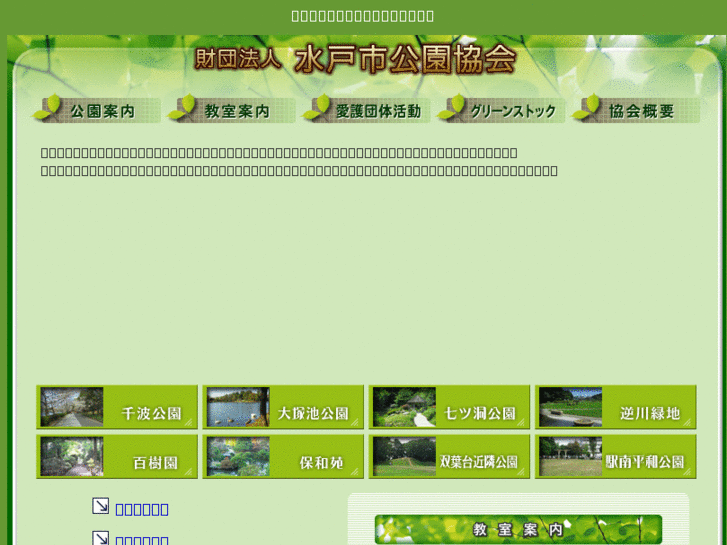The image size is (727, 545).
Task: Open the 愛護団体活動 menu item
Action: pos(366,109)
